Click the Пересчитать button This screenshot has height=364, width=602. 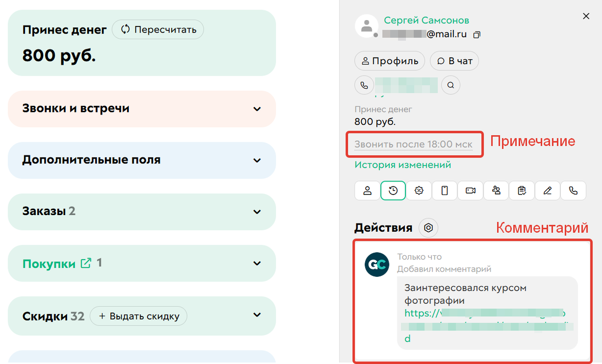(158, 30)
